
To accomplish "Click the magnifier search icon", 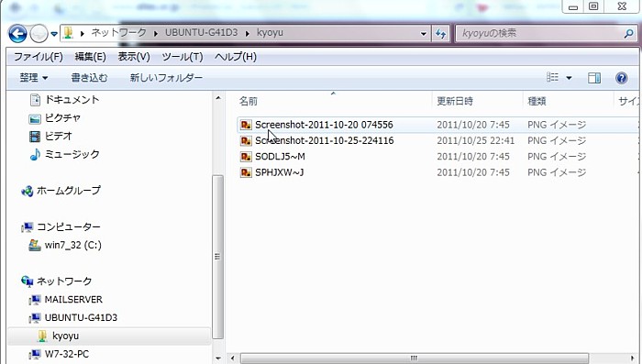I will (x=629, y=34).
